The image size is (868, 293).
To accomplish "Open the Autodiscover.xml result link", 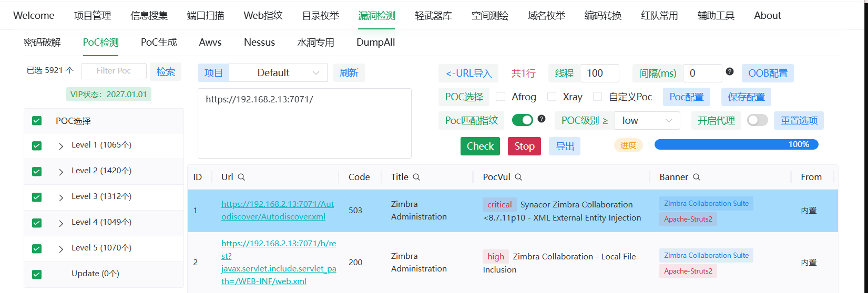I will (x=278, y=210).
